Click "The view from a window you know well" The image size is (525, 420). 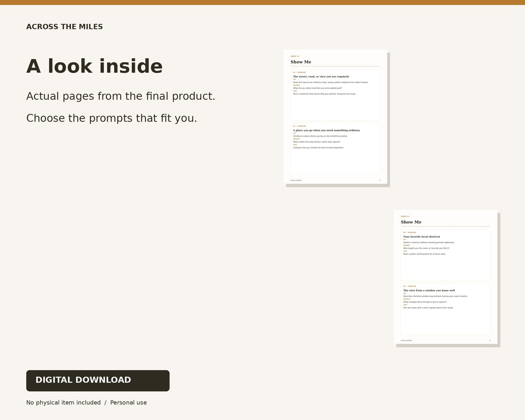point(429,290)
